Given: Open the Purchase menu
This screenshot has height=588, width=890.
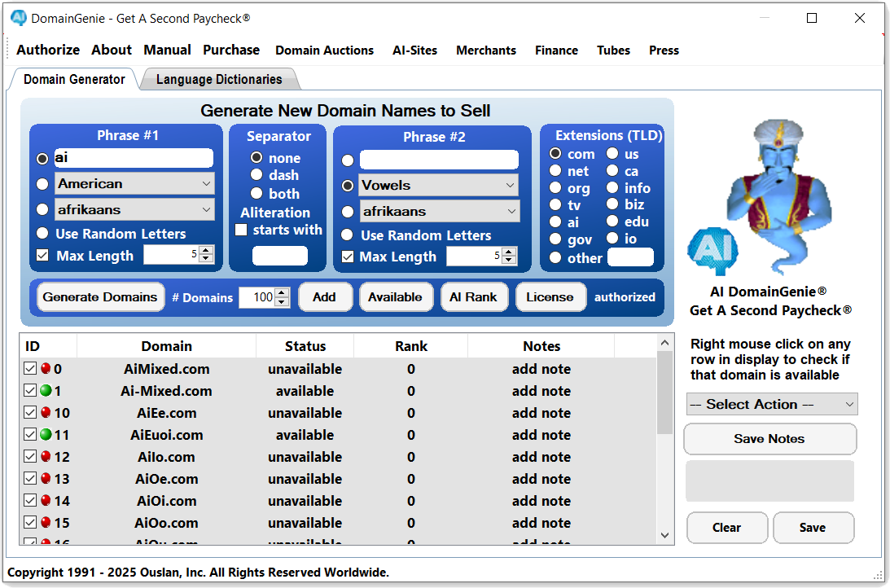Looking at the screenshot, I should coord(231,50).
